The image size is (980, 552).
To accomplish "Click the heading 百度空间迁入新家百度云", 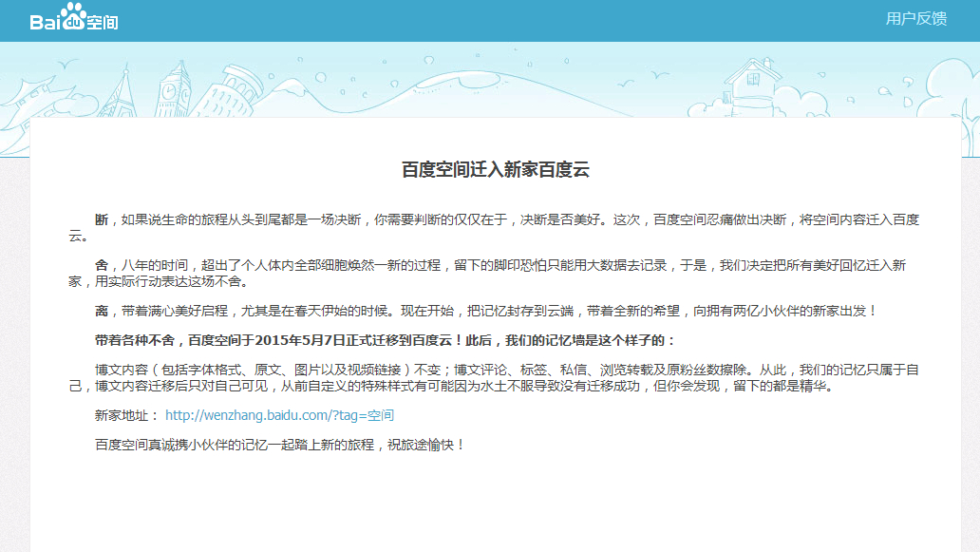I will [x=495, y=169].
